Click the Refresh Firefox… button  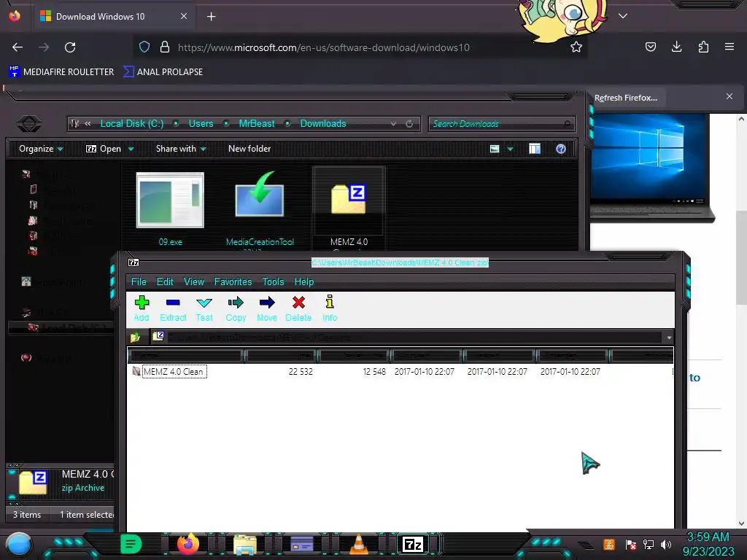(x=625, y=98)
